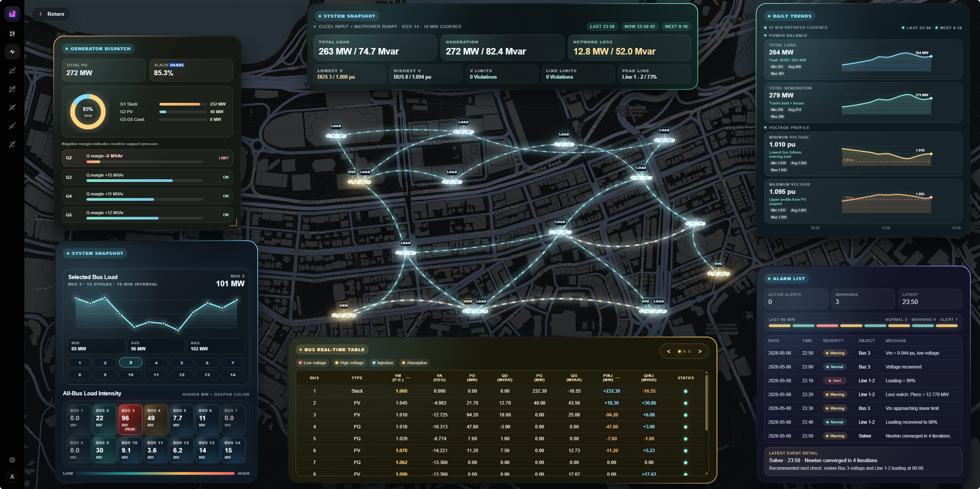
Task: Open the settings gear in sidebar
Action: [12, 460]
